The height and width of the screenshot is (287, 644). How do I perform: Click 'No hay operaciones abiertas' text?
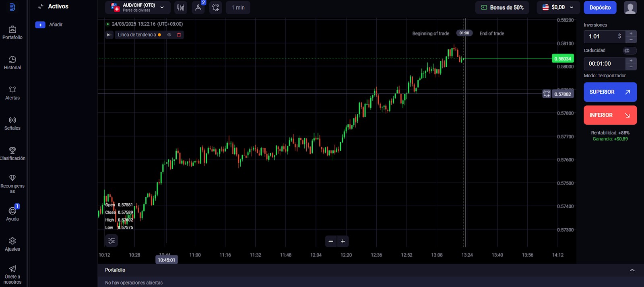(x=134, y=283)
